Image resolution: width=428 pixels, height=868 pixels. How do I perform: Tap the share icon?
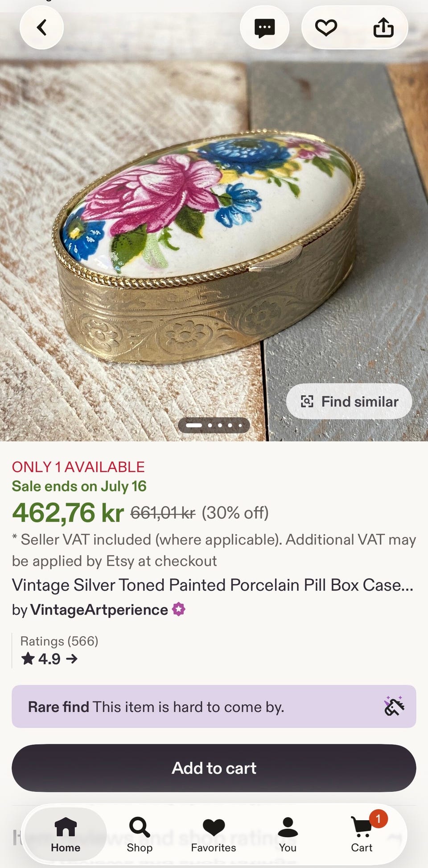(383, 28)
